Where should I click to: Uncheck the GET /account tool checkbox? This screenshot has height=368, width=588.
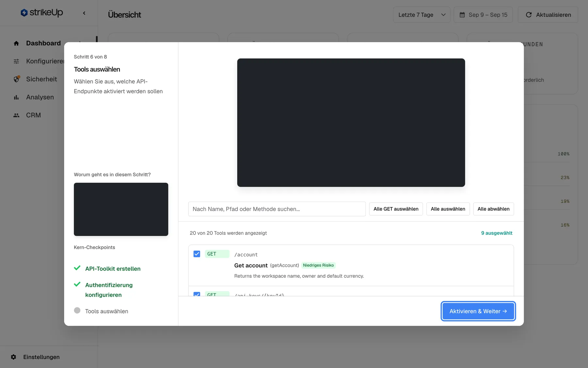pos(197,254)
